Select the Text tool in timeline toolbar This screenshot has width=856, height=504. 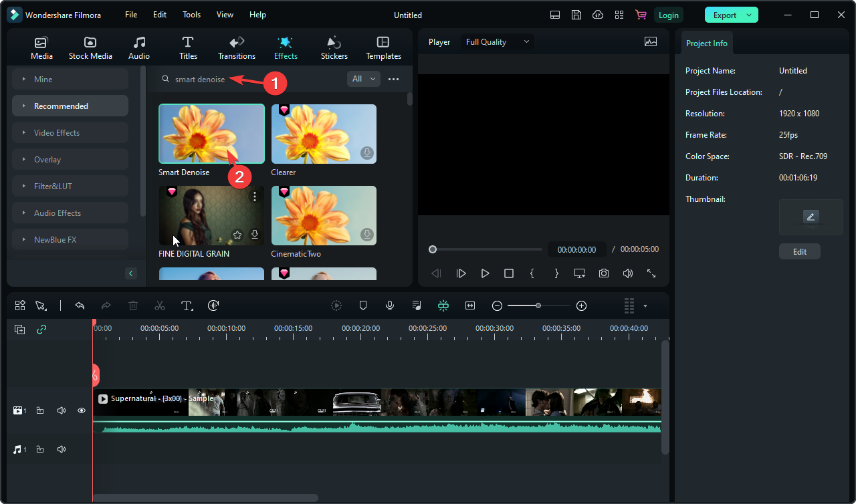(187, 305)
